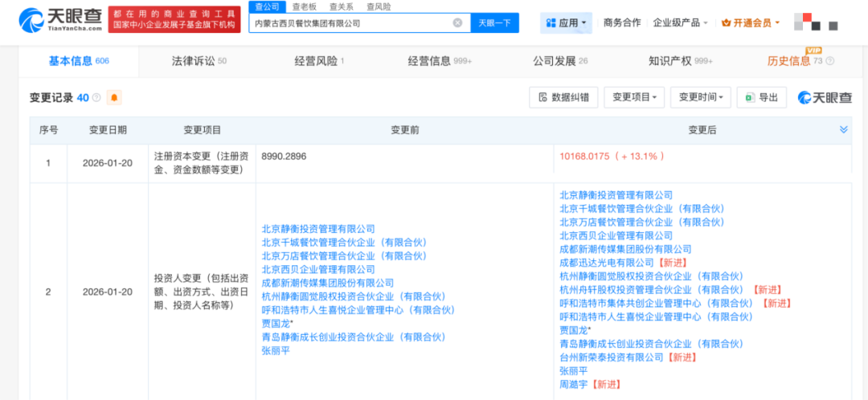Screen dimensions: 868x400
Task: Open 北京西贝企业管理有限公司 in the 变更前 column
Action: click(318, 269)
